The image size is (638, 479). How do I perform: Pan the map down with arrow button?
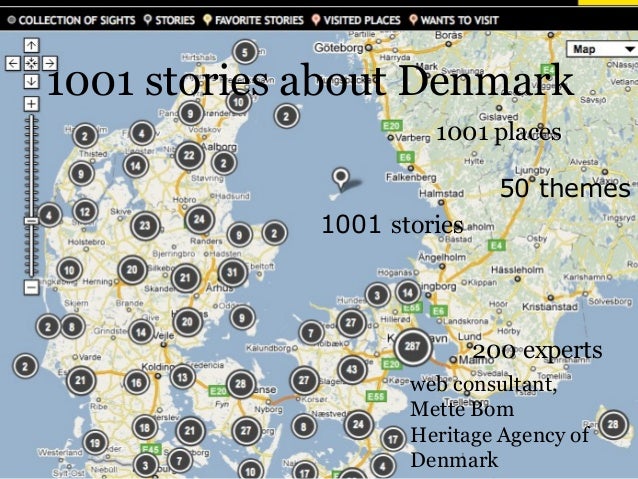pyautogui.click(x=31, y=81)
